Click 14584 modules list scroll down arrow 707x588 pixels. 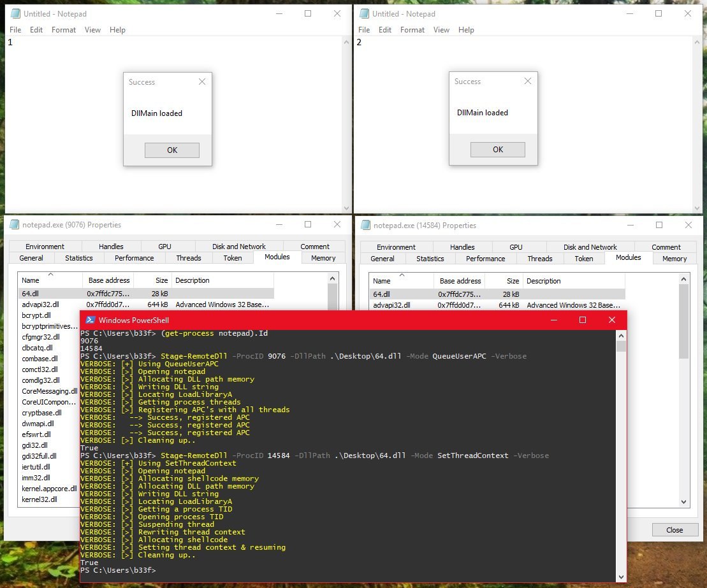click(684, 501)
